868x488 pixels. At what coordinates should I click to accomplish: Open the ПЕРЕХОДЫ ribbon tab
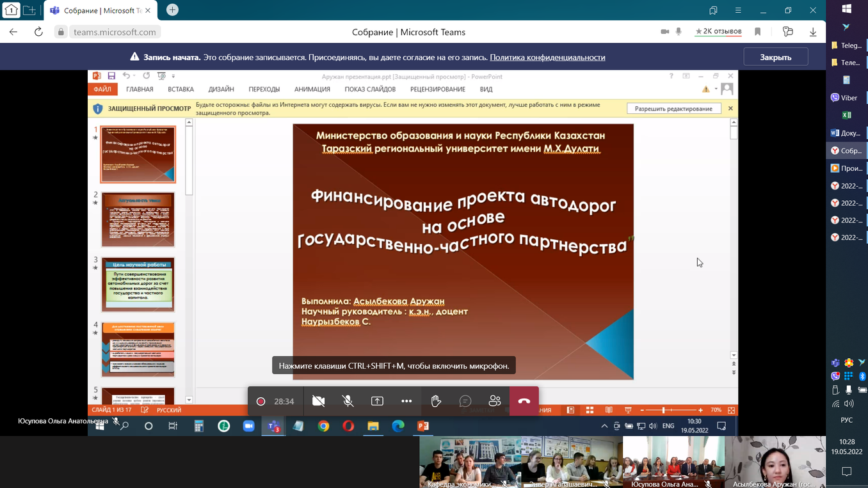[264, 90]
